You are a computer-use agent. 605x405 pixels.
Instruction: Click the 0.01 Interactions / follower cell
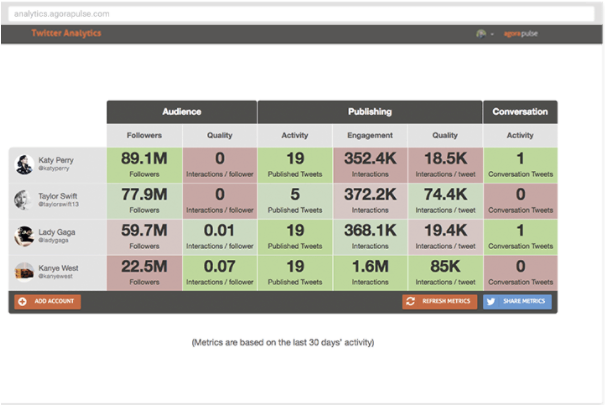coord(220,237)
